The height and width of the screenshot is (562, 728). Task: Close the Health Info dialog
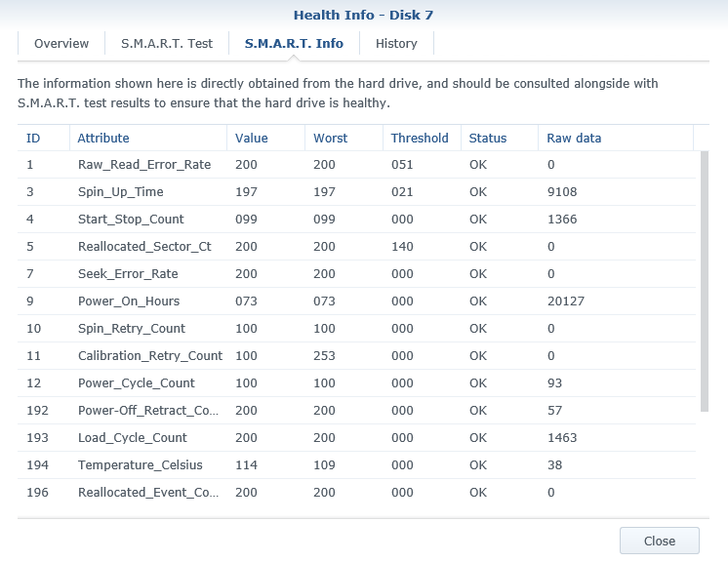(660, 541)
